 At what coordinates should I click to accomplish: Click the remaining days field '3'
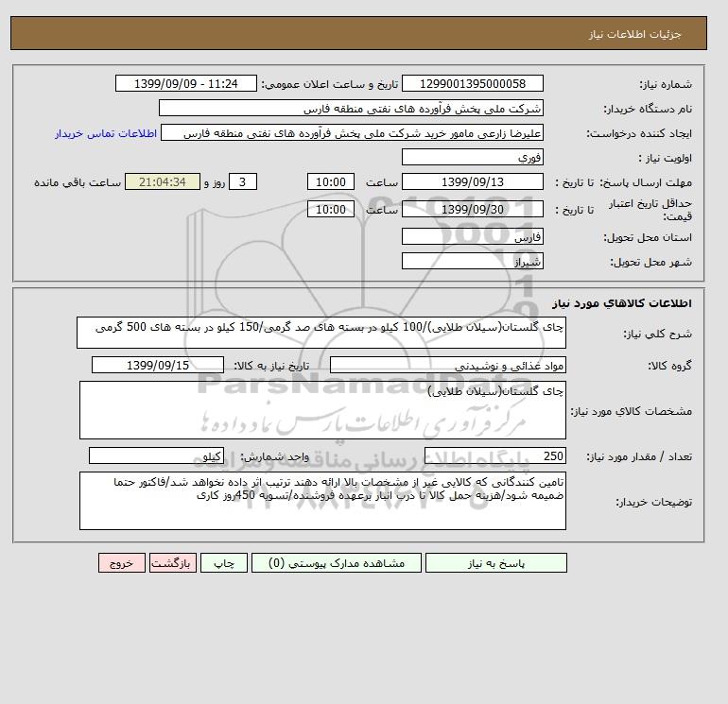[x=242, y=182]
